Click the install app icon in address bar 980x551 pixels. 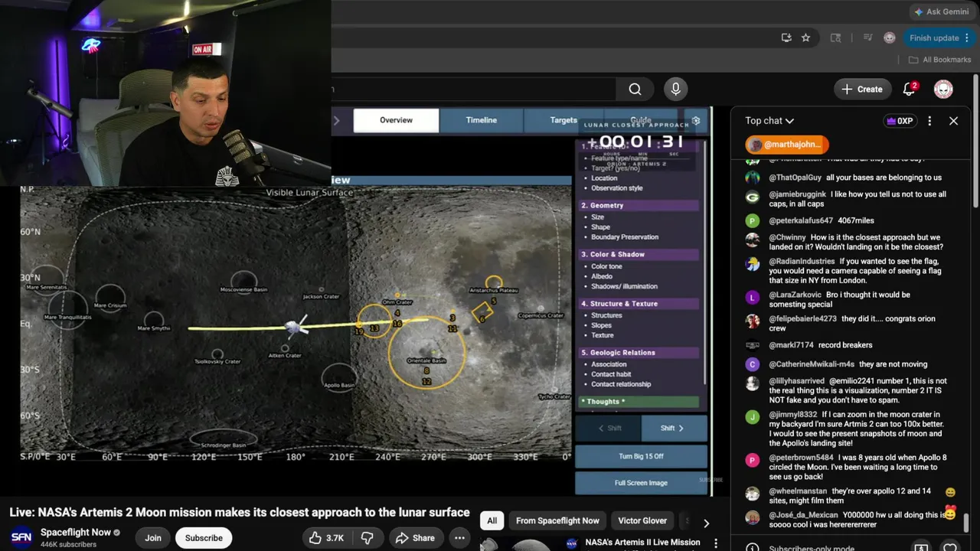[x=786, y=37]
